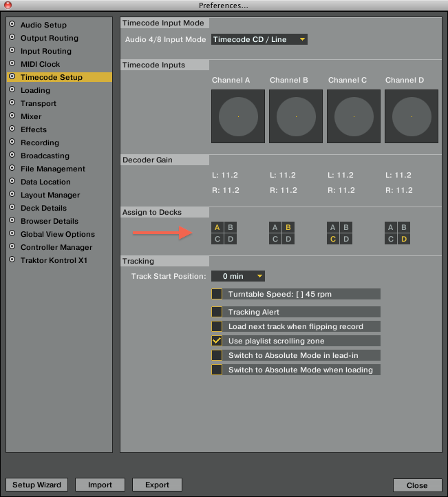Go to the Mixer preferences section
This screenshot has width=448, height=497.
click(31, 116)
